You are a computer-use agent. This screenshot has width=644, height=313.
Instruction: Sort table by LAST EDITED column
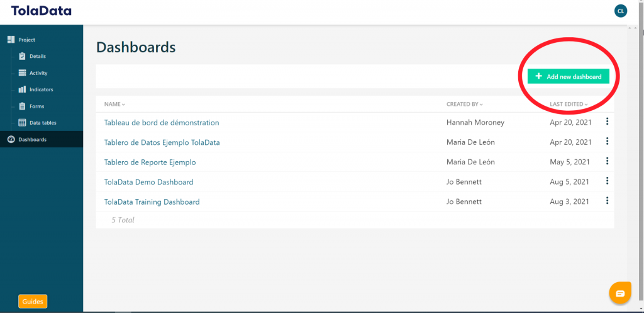[569, 104]
